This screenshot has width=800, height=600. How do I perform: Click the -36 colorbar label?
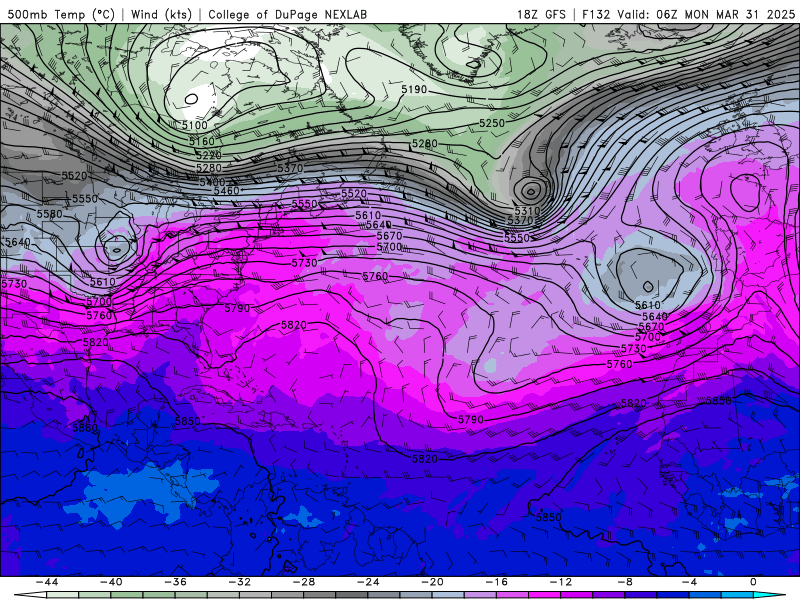coord(175,582)
